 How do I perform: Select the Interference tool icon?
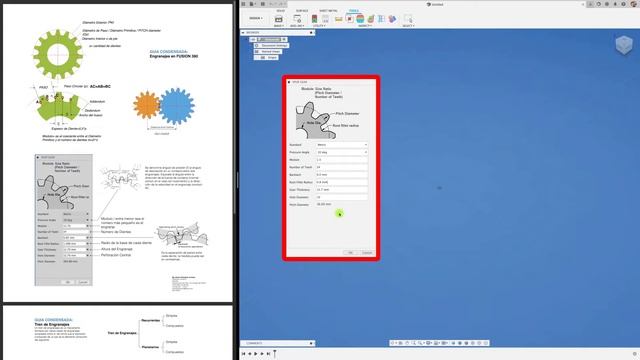pos(349,19)
